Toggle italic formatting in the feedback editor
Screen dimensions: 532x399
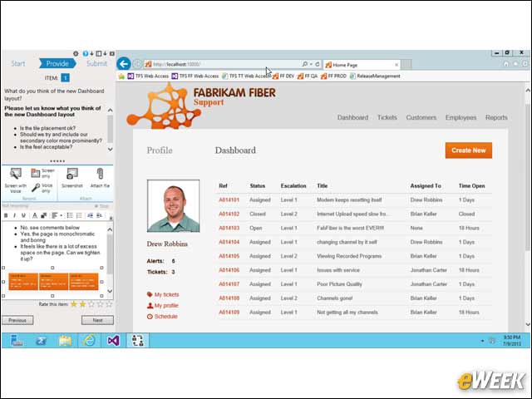pyautogui.click(x=15, y=215)
